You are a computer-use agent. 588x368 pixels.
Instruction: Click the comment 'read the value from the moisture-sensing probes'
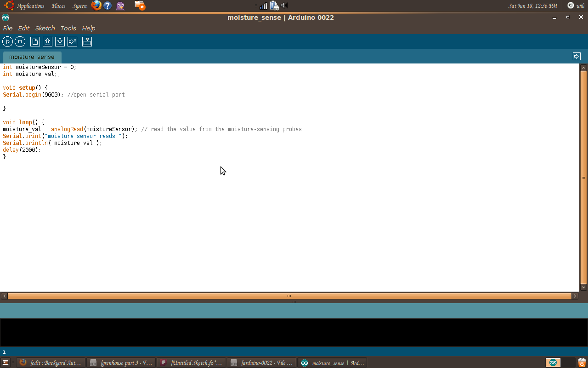pyautogui.click(x=226, y=129)
